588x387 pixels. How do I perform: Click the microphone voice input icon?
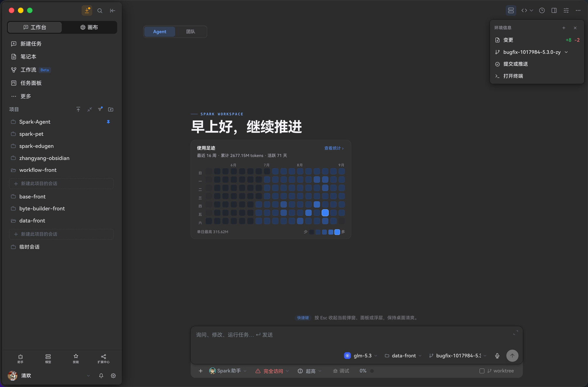click(x=497, y=356)
